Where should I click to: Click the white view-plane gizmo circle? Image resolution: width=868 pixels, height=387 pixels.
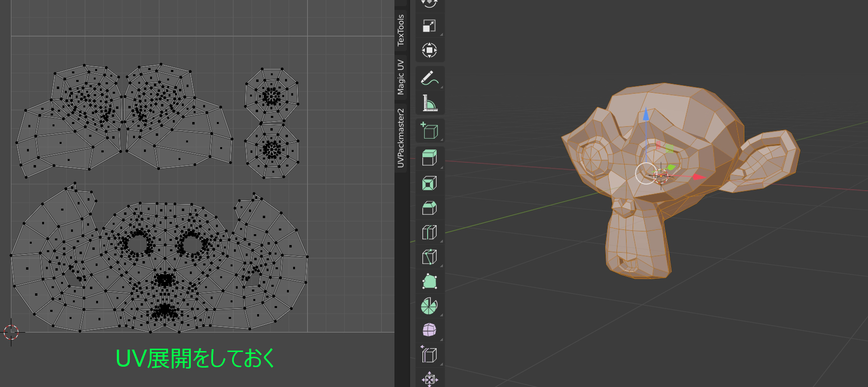[646, 173]
